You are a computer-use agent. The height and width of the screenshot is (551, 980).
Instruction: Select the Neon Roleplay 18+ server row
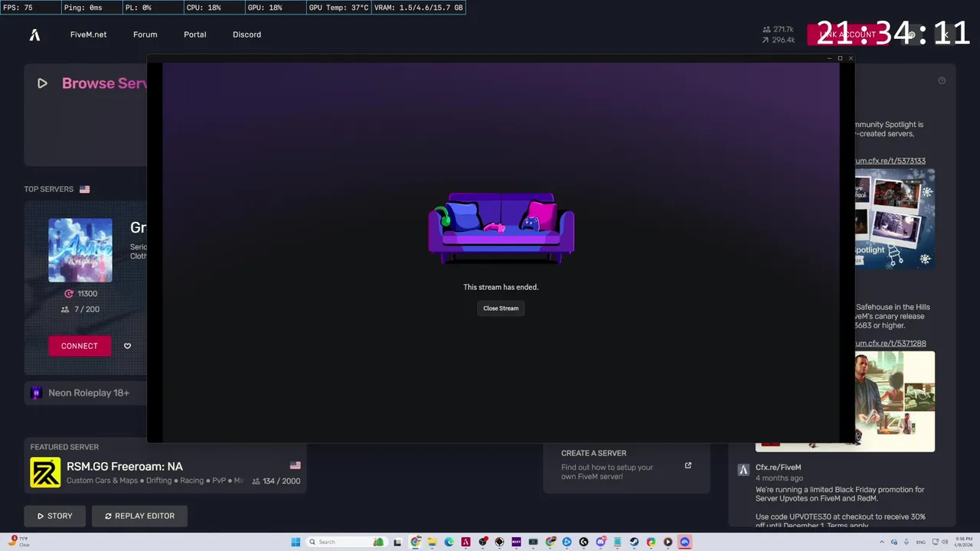pos(85,393)
